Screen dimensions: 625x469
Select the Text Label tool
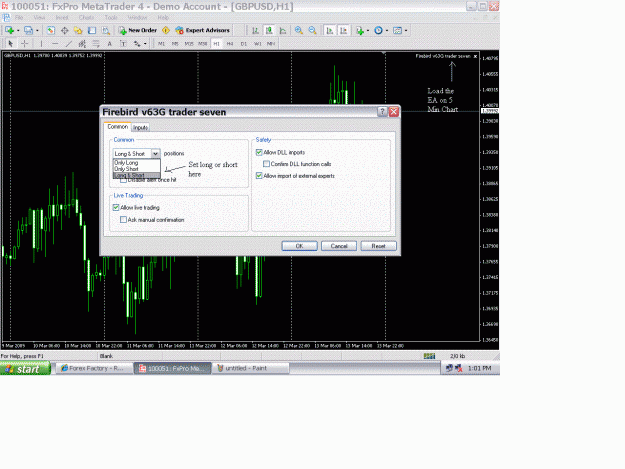coord(123,43)
